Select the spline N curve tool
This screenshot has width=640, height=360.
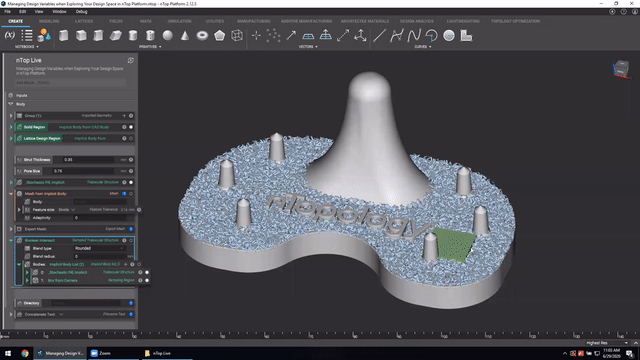point(414,36)
